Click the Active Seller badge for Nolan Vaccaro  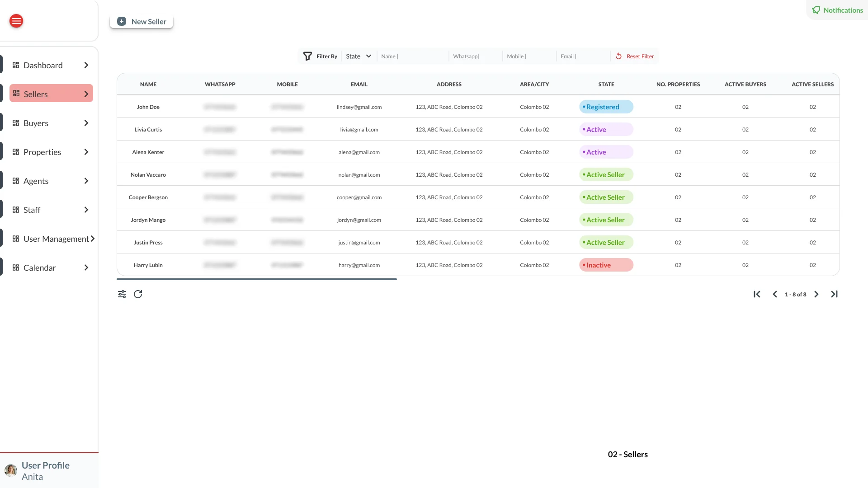click(x=606, y=174)
